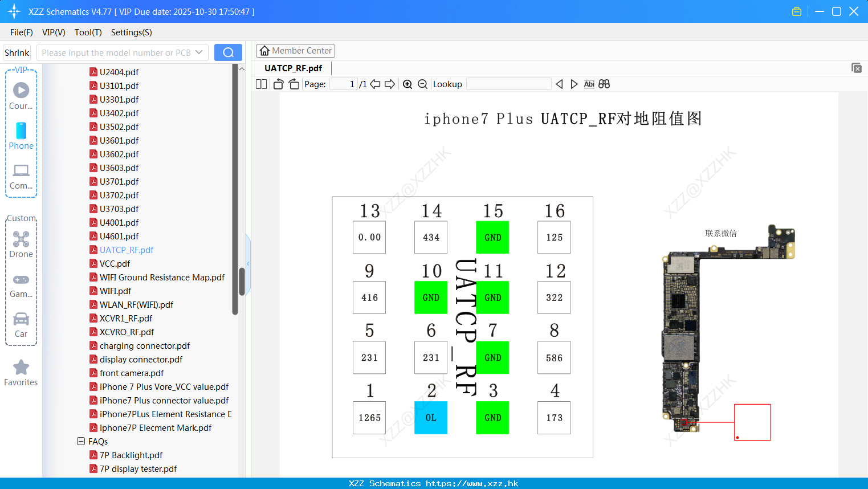Click pin 2 blue OL cell
Viewport: 868px width, 489px height.
tap(431, 418)
